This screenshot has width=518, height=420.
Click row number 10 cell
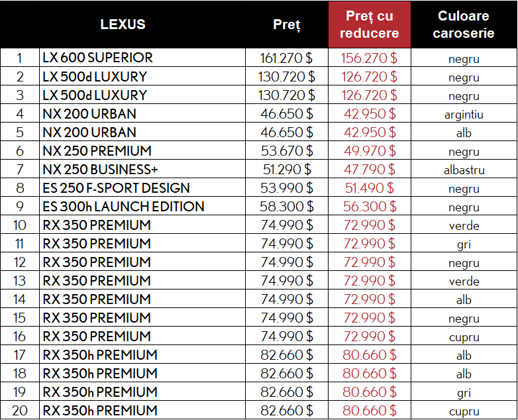(20, 225)
